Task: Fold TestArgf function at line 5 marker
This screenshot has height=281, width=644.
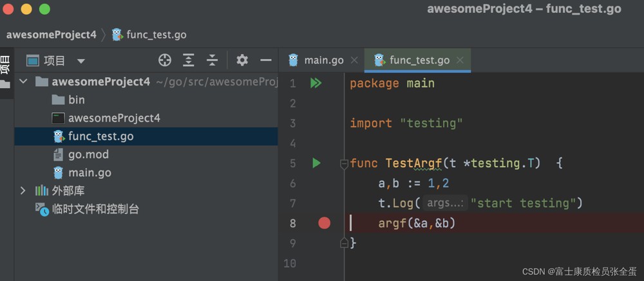Action: pyautogui.click(x=344, y=164)
